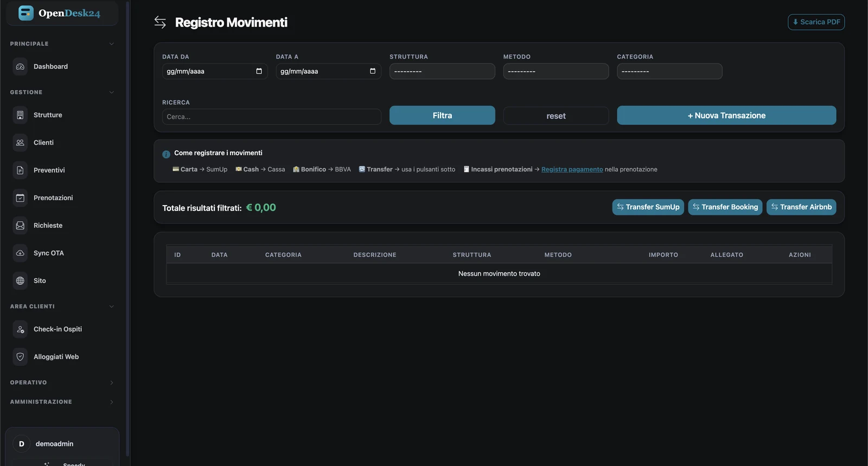This screenshot has height=466, width=868.
Task: Click the Sync OTA cloud icon
Action: [x=20, y=253]
